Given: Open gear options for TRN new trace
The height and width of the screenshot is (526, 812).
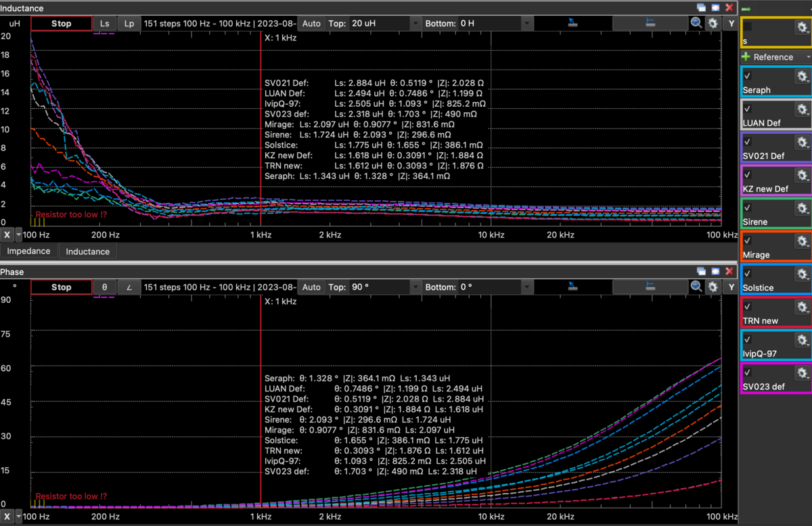Looking at the screenshot, I should (803, 307).
